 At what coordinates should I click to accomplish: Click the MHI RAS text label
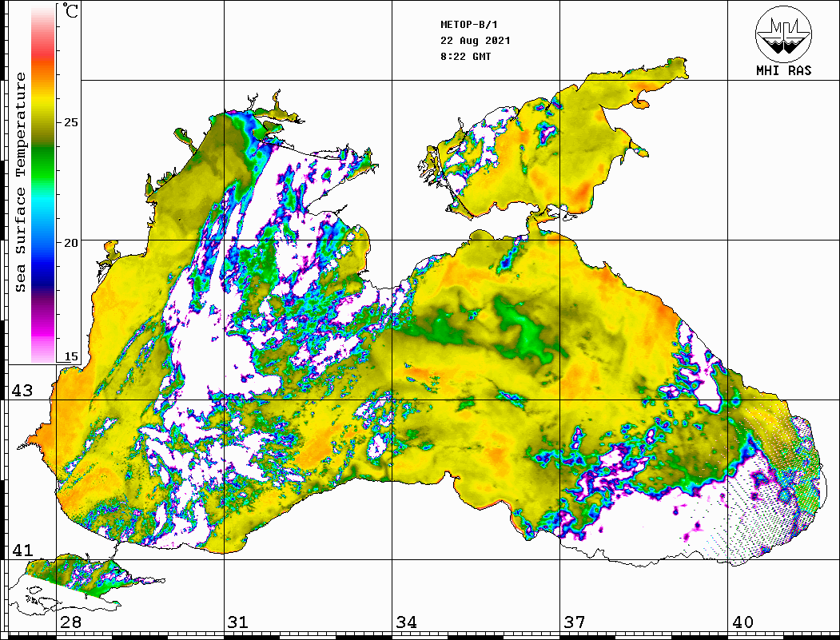point(783,70)
